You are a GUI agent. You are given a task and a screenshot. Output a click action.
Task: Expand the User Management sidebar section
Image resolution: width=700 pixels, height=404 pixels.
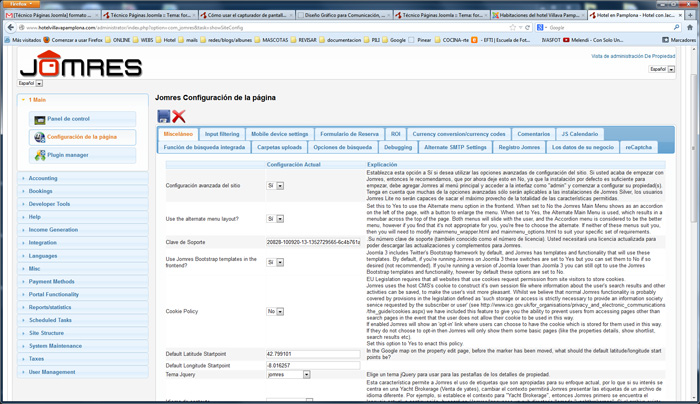(x=83, y=372)
